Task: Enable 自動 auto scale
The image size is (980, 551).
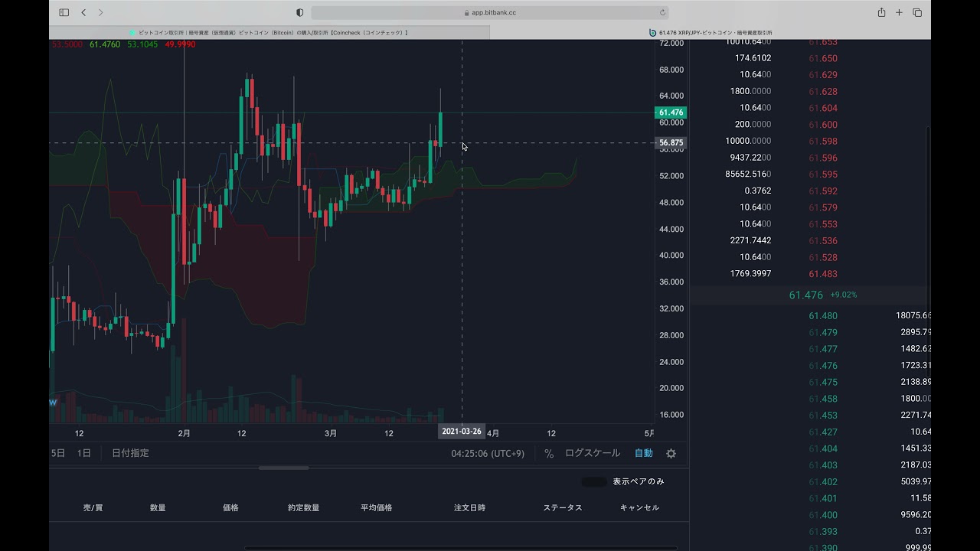Action: [x=643, y=454]
